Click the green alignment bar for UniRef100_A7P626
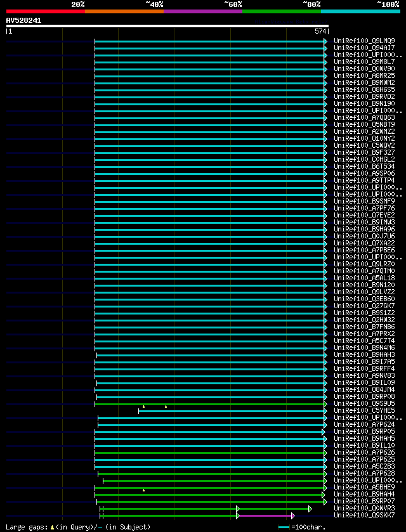 click(209, 453)
